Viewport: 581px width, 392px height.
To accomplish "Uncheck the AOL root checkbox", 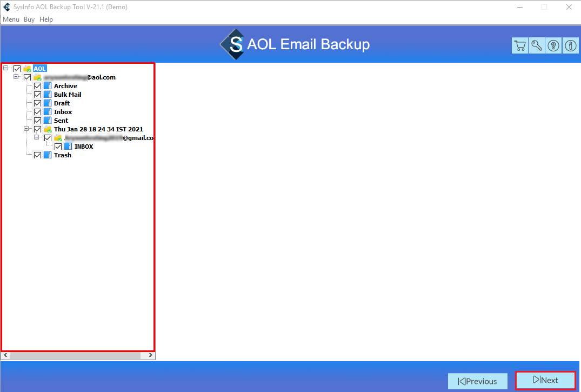I will pos(17,69).
